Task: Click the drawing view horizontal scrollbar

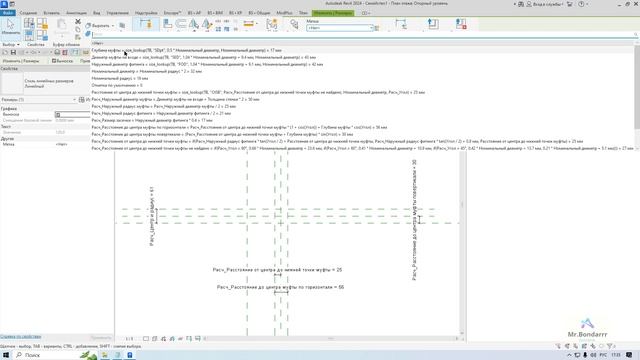Action: point(331,338)
